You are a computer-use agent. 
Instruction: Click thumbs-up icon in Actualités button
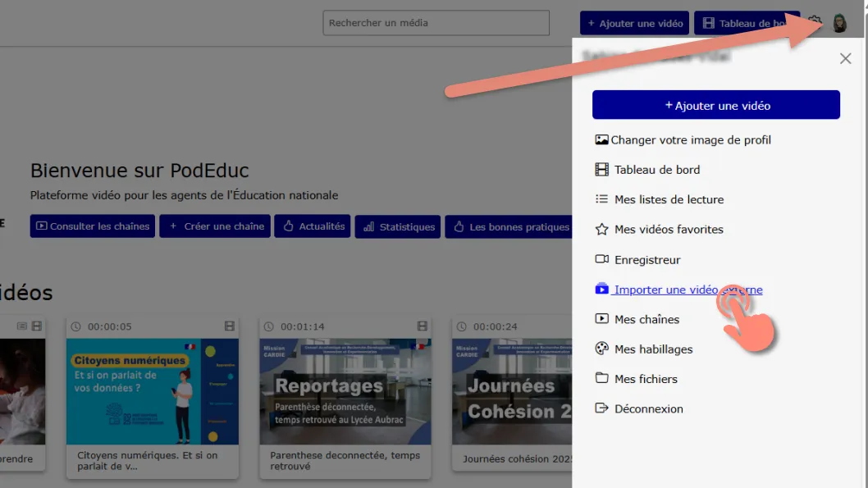(x=289, y=226)
